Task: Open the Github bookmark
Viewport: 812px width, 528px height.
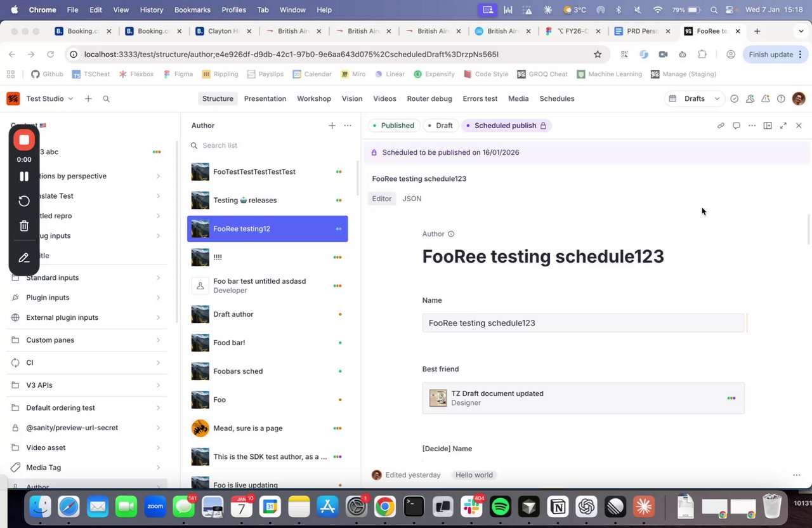Action: click(x=48, y=74)
